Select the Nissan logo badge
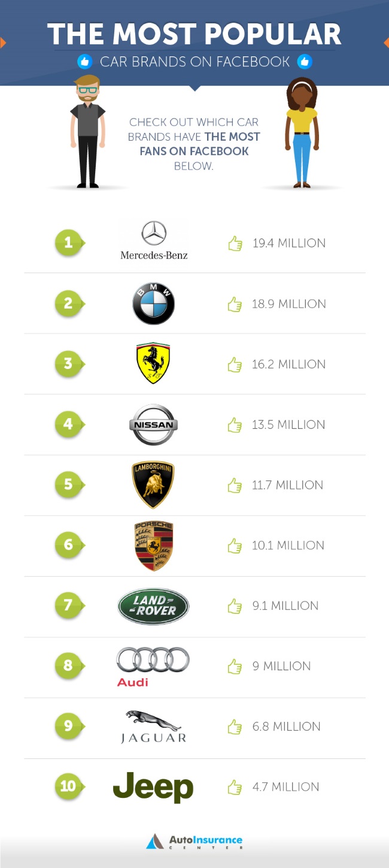 click(x=153, y=425)
